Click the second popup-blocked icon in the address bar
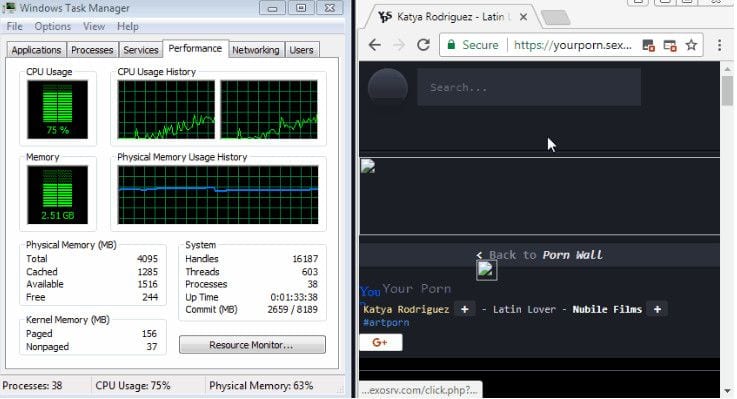Image resolution: width=737 pixels, height=399 pixels. point(670,45)
